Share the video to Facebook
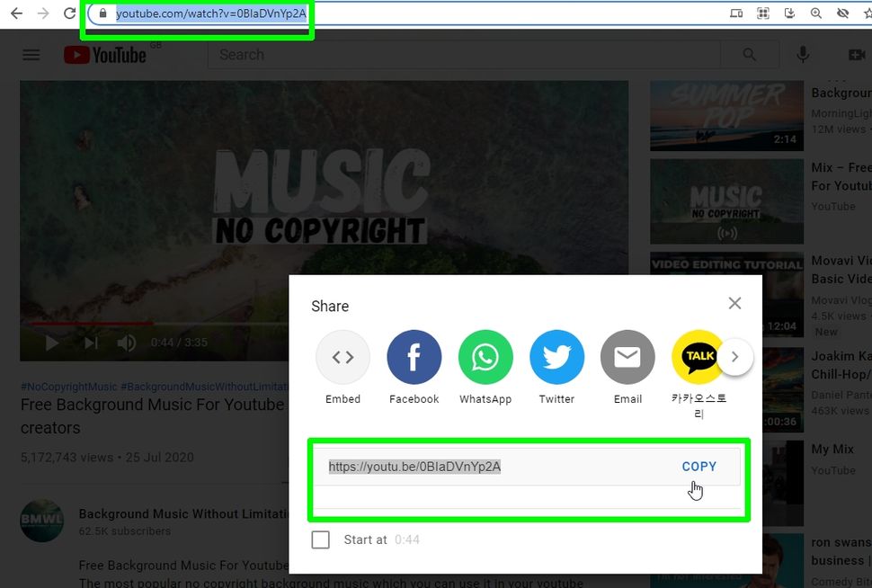This screenshot has width=872, height=588. 414,356
